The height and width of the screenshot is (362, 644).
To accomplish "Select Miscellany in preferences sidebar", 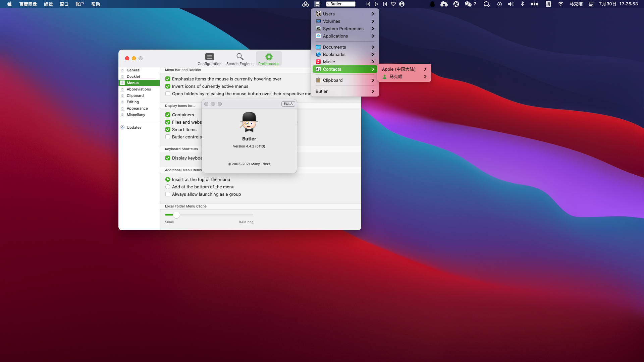I will (x=139, y=115).
